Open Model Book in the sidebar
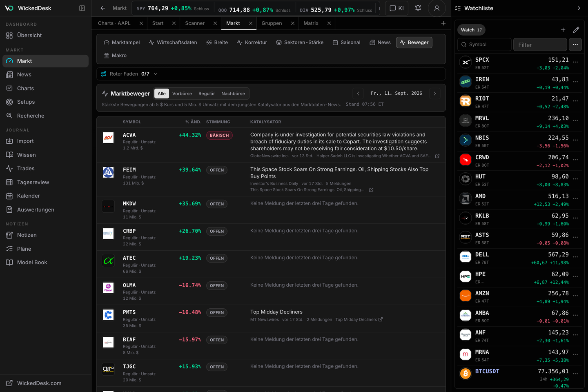588x392 pixels. pos(45,263)
